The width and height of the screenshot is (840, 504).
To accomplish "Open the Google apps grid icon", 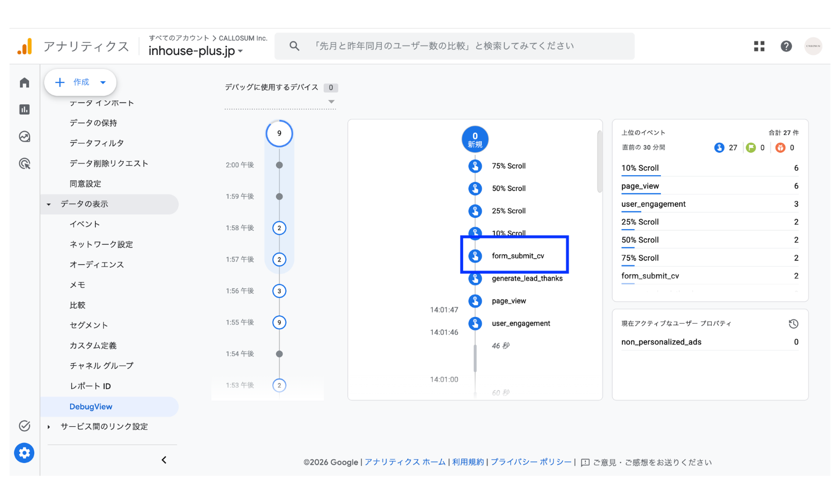I will (759, 46).
